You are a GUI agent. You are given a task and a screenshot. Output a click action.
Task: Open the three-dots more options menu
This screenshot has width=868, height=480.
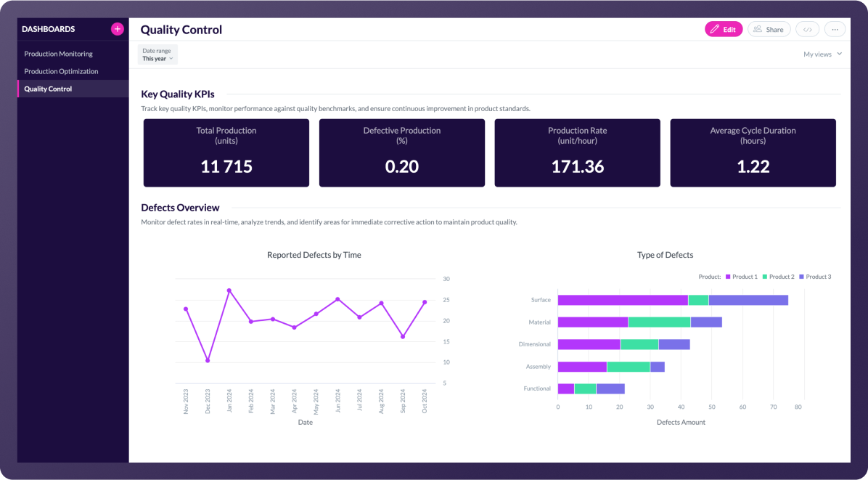[835, 29]
